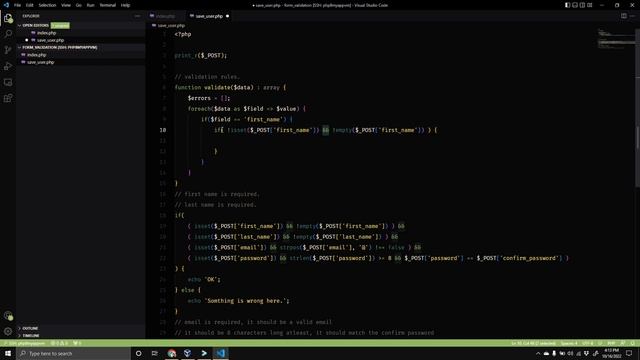Click the unsaved badge beside Open Editors
The width and height of the screenshot is (640, 360).
[x=60, y=25]
